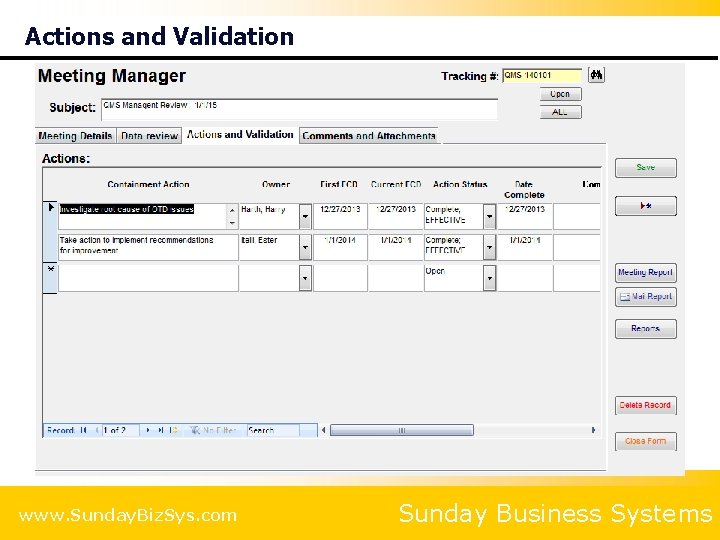
Task: Click First ECD 1/1/2014 cell
Action: click(x=340, y=247)
